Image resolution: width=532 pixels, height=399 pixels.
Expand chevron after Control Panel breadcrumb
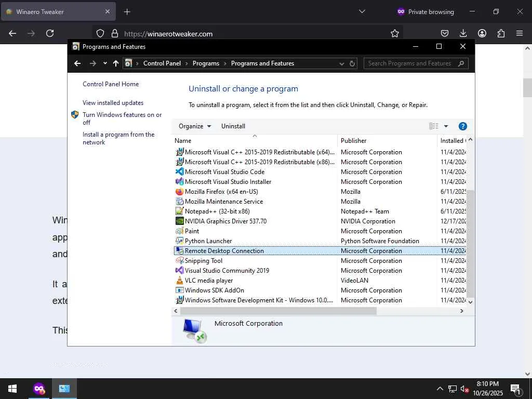coord(187,63)
